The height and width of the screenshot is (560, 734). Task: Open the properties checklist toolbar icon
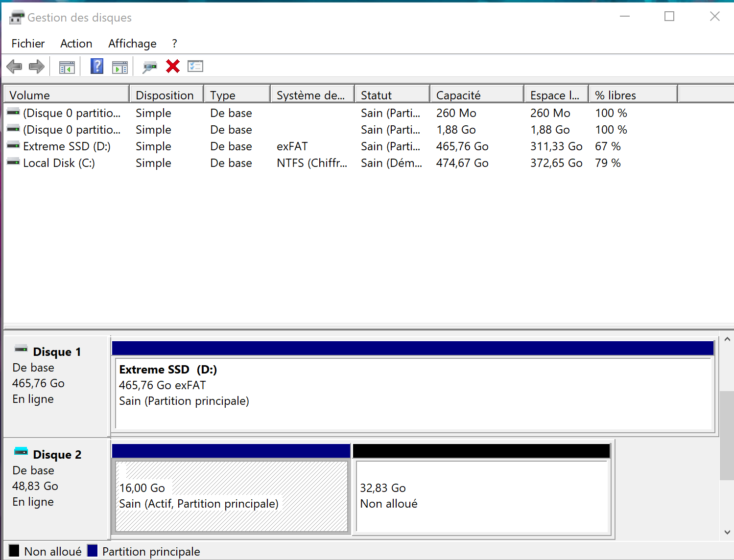tap(195, 66)
